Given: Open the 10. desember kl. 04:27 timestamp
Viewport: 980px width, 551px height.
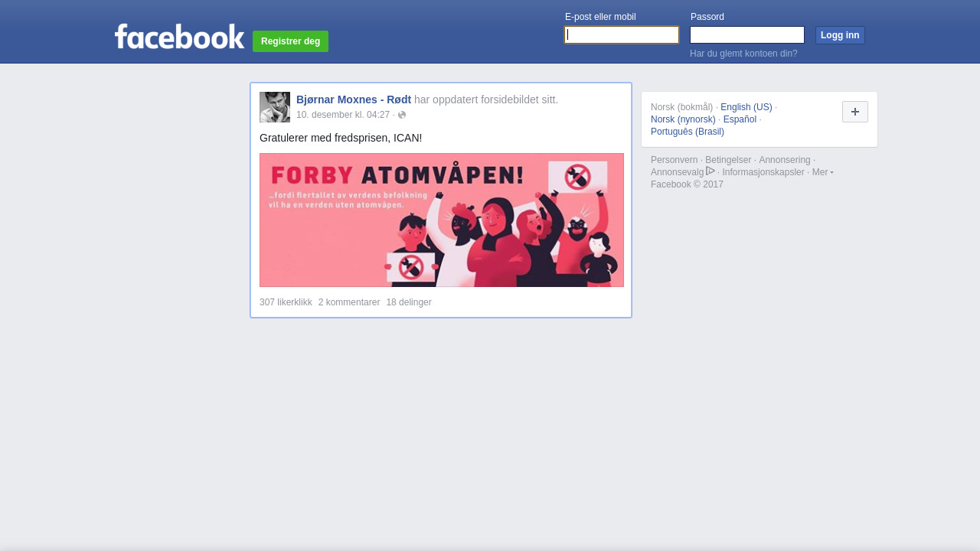Looking at the screenshot, I should coord(343,115).
